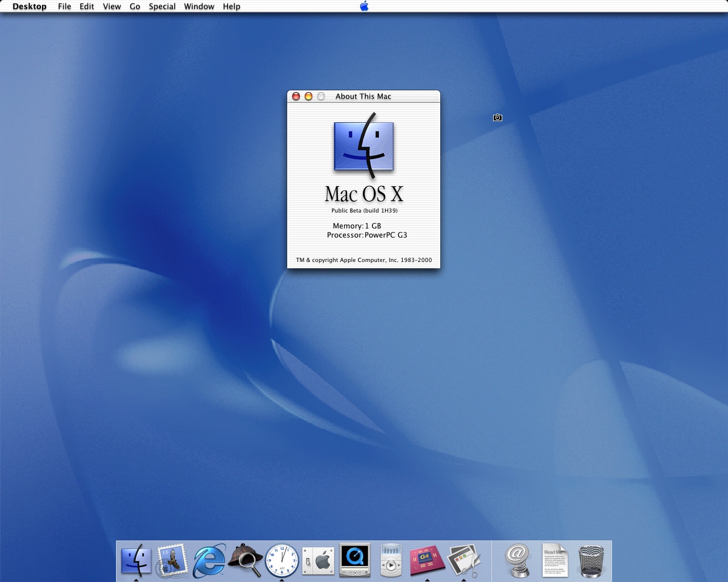This screenshot has height=582, width=728.
Task: Click the @ spring Dock icon
Action: pyautogui.click(x=518, y=560)
